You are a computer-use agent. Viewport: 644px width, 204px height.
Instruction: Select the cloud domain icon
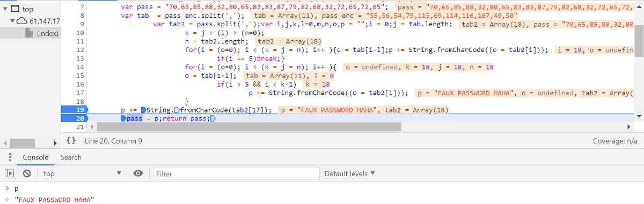point(22,21)
